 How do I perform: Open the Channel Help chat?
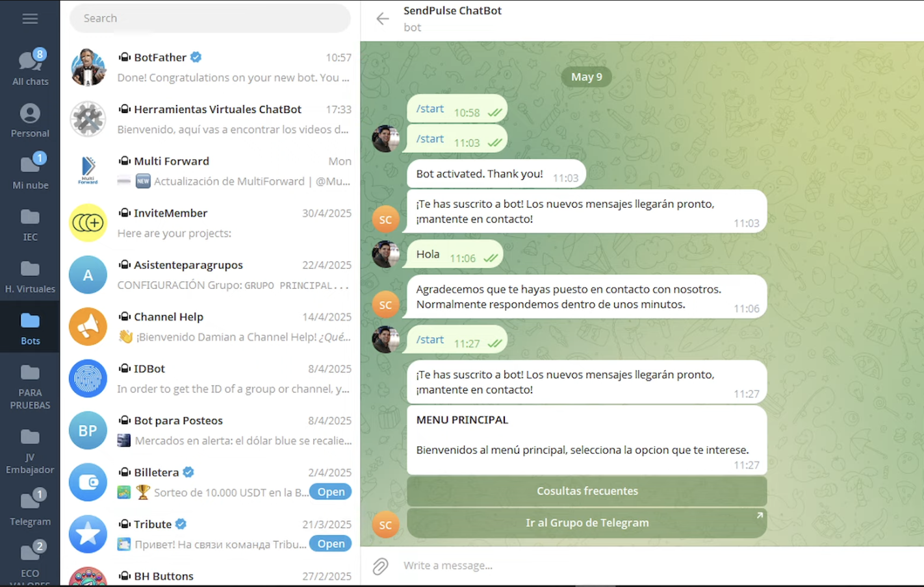(210, 327)
